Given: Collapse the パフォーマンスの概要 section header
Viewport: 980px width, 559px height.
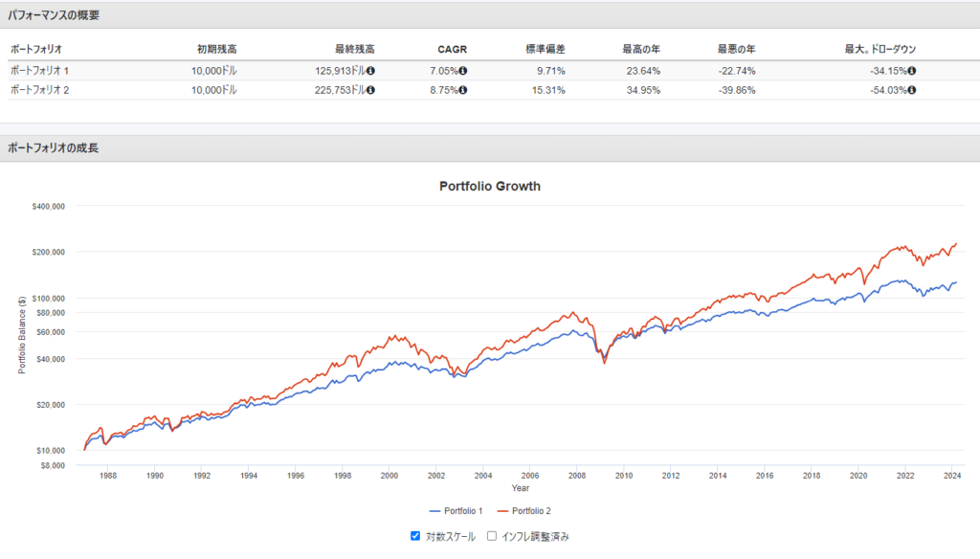Looking at the screenshot, I should point(53,15).
